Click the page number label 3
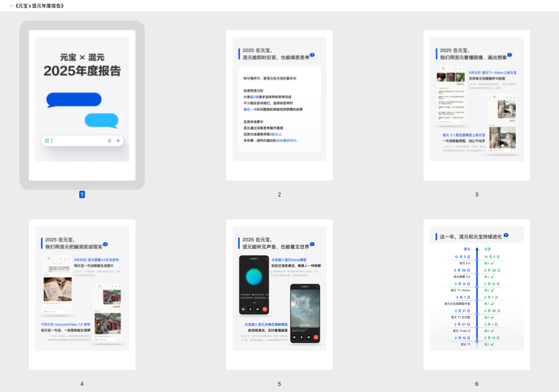The width and height of the screenshot is (559, 392). click(x=477, y=194)
